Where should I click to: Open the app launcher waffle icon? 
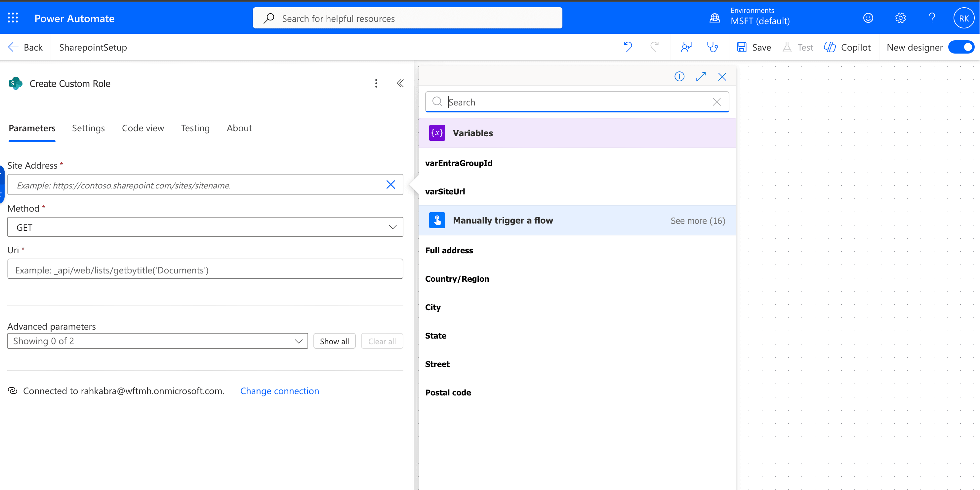coord(13,18)
